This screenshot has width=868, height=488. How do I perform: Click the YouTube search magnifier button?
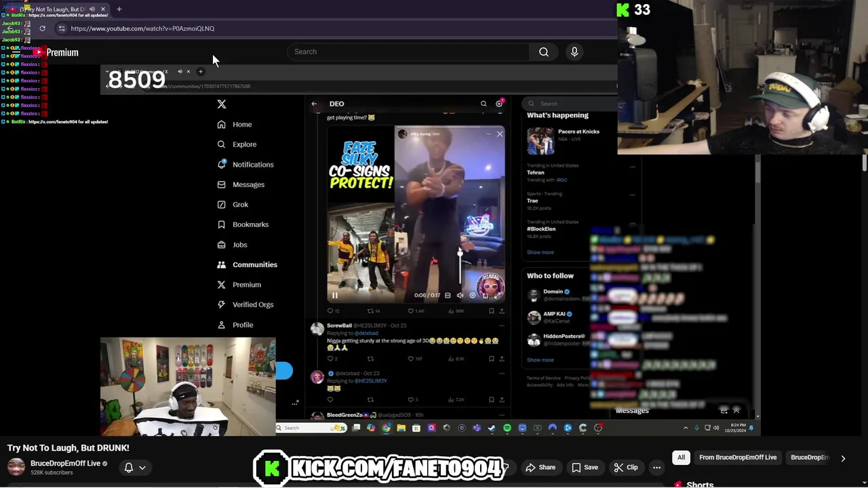(x=544, y=52)
